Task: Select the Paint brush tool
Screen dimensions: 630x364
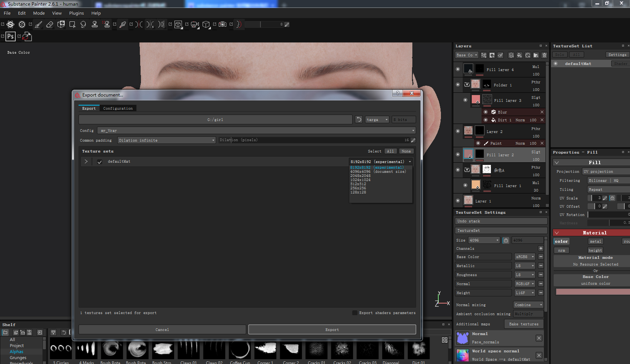Action: 38,24
